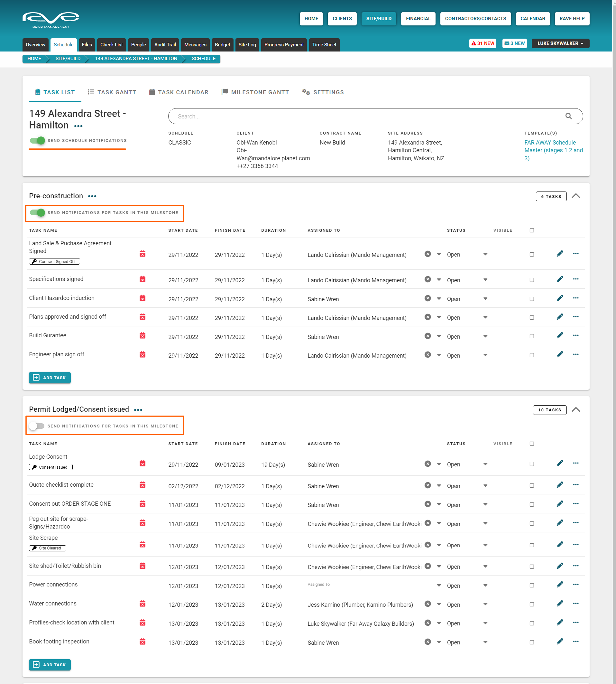This screenshot has height=684, width=616.
Task: Click pencil edit icon for Specifications signed task
Action: pyautogui.click(x=560, y=279)
